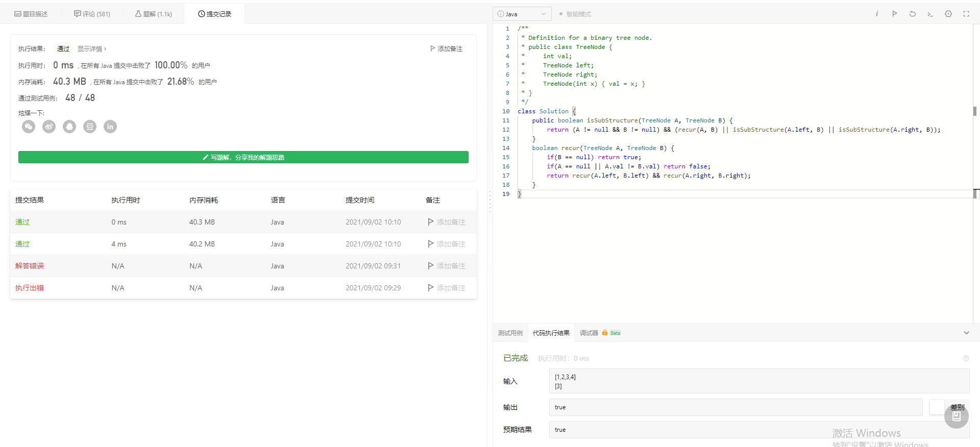The width and height of the screenshot is (980, 447).
Task: Open the 4 ms 通过 submission
Action: click(x=22, y=244)
